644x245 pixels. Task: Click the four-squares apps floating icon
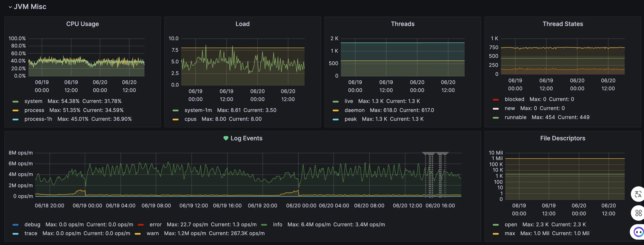point(638,213)
